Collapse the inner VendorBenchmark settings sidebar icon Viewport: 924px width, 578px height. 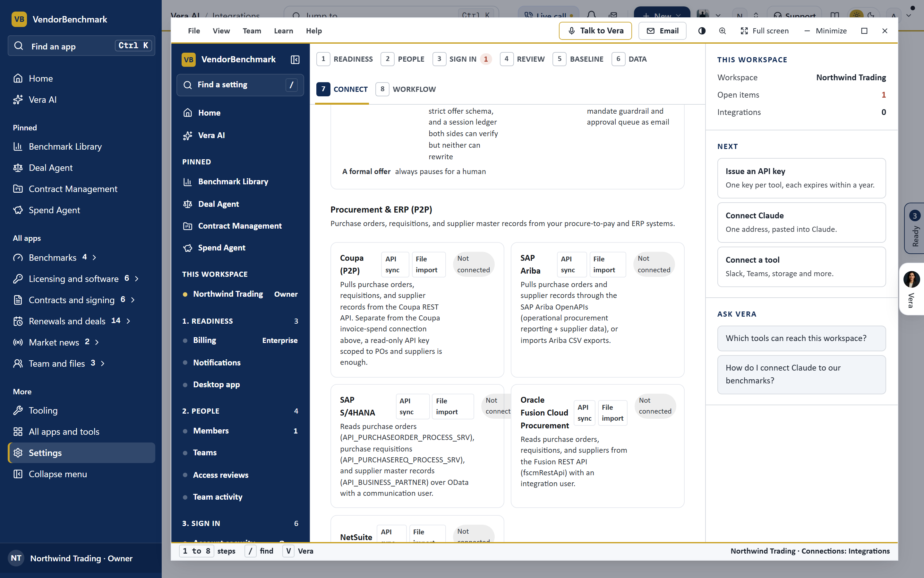295,60
